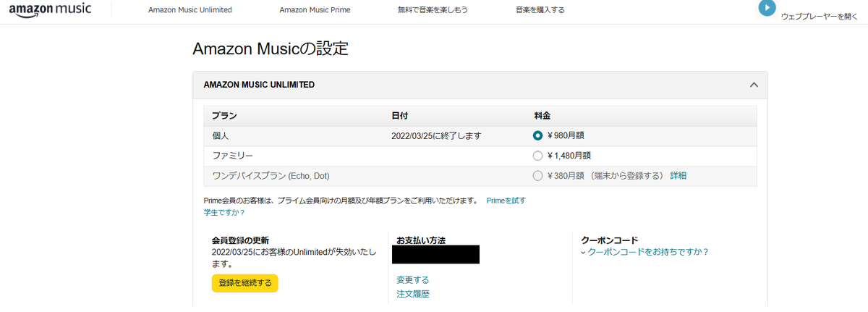This screenshot has height=312, width=868.
Task: Click ワンデバイスプラン (Echo, Dot) label
Action: click(x=272, y=175)
